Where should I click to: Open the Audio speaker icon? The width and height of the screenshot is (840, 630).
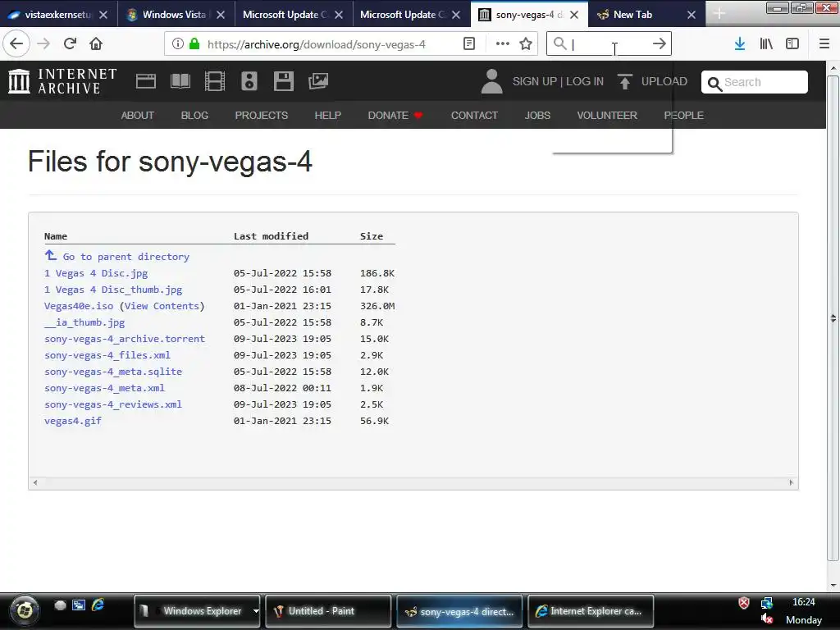(x=249, y=81)
